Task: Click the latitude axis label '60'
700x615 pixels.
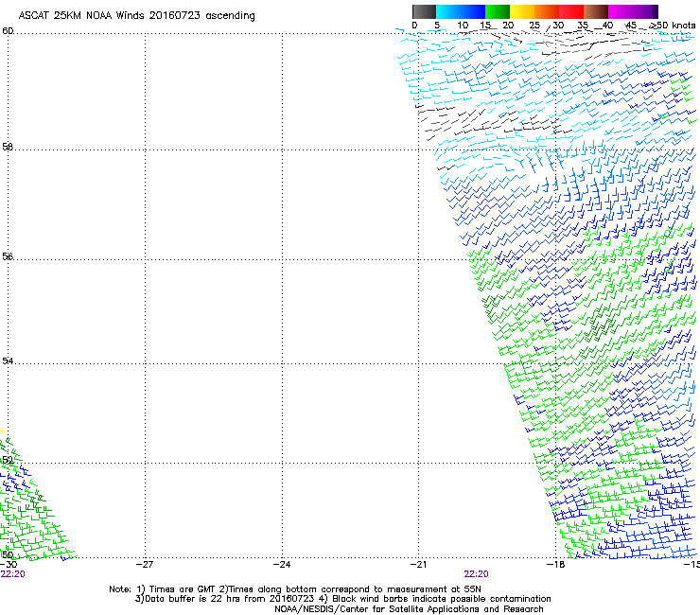Action: 8,31
